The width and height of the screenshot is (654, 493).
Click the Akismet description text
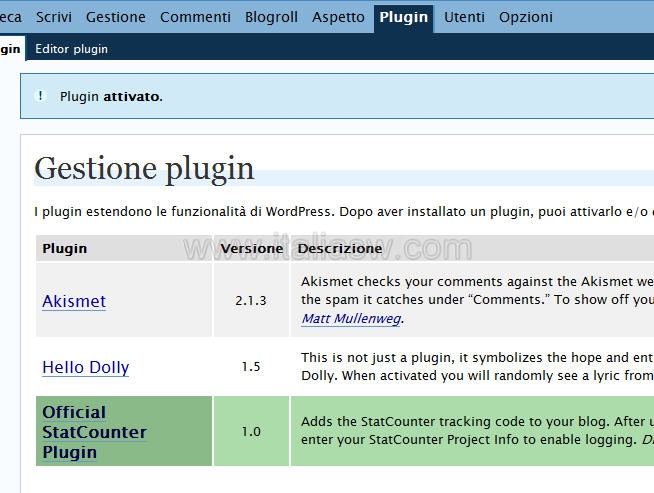coord(477,300)
